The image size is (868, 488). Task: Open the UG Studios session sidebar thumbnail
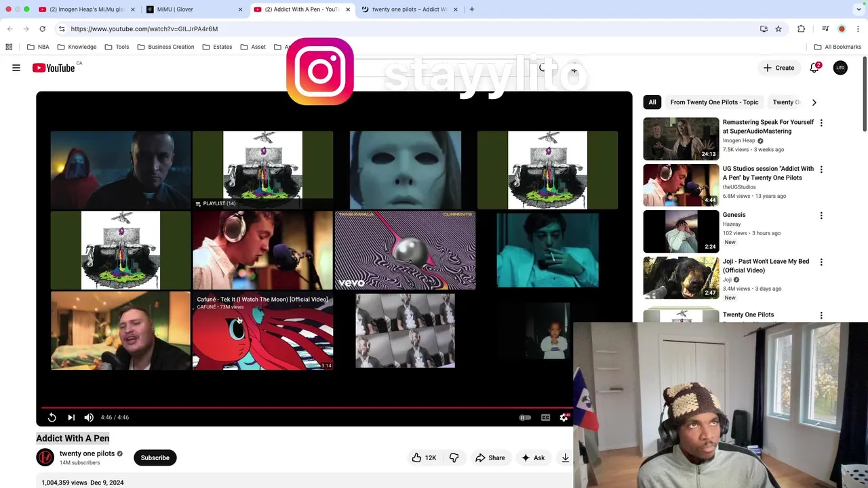tap(681, 185)
